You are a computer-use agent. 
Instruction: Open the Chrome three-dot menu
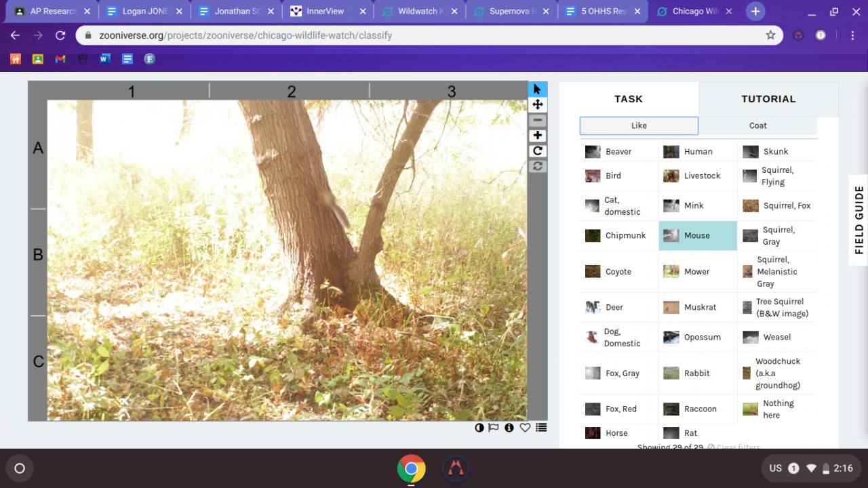pyautogui.click(x=852, y=35)
